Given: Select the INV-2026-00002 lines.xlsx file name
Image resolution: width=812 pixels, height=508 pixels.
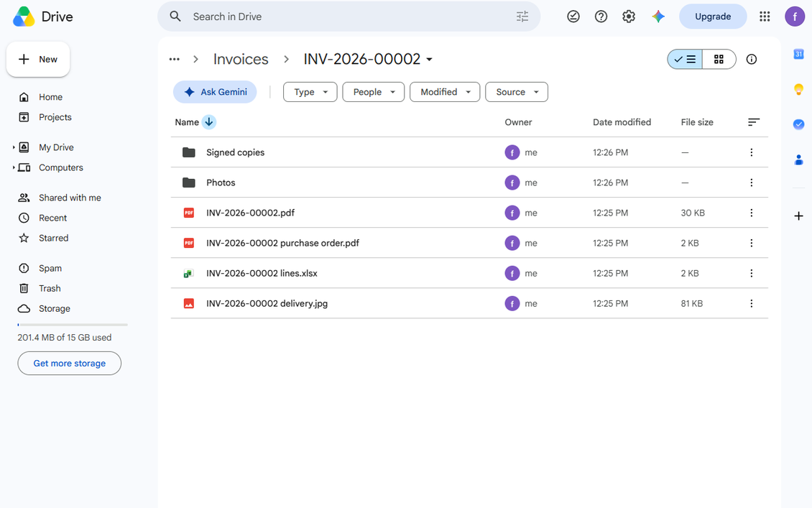Looking at the screenshot, I should point(262,273).
